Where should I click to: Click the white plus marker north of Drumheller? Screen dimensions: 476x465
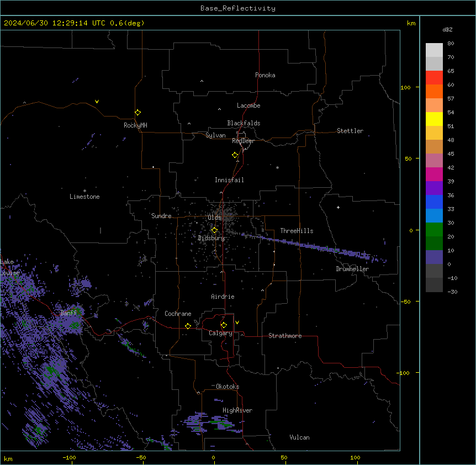pos(338,207)
